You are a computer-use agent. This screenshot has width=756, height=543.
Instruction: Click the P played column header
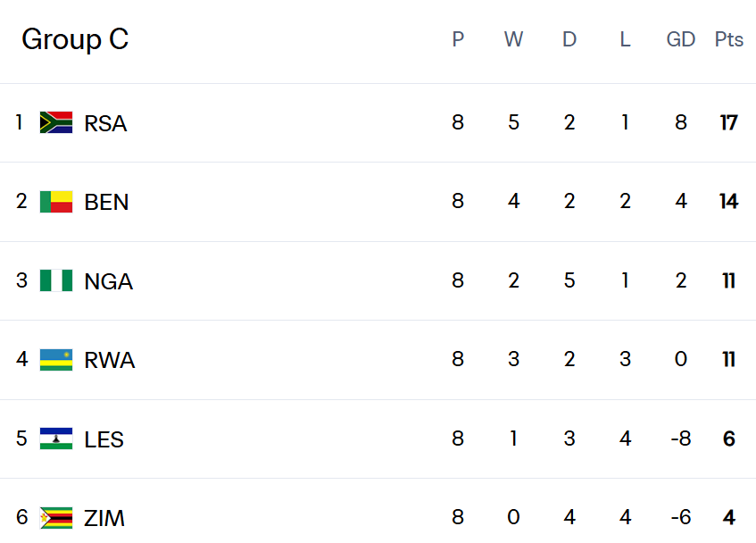click(x=458, y=39)
